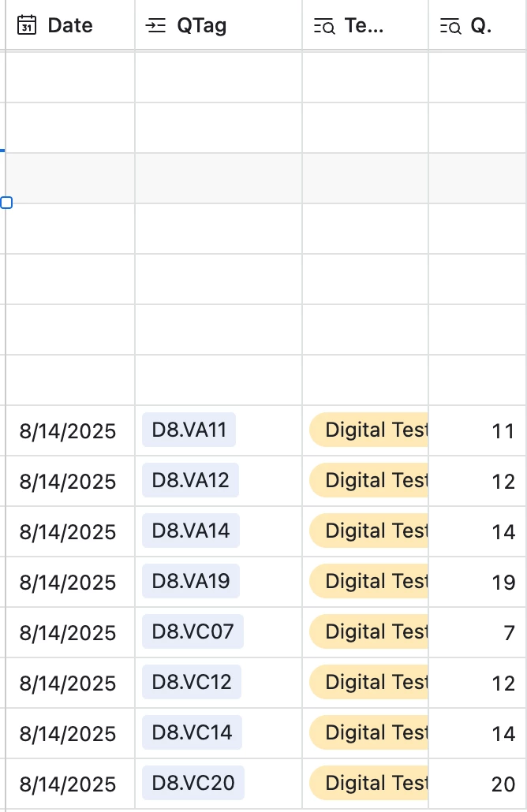Open the Te... column header menu
This screenshot has height=812, width=527.
[x=365, y=25]
